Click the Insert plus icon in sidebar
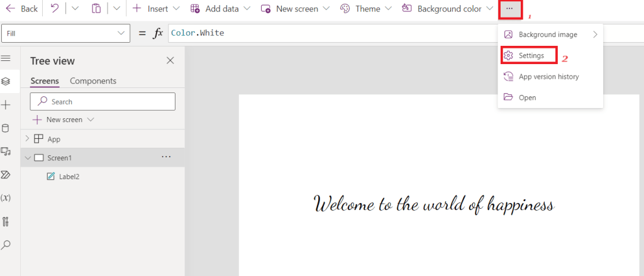This screenshot has height=276, width=644. [x=6, y=105]
